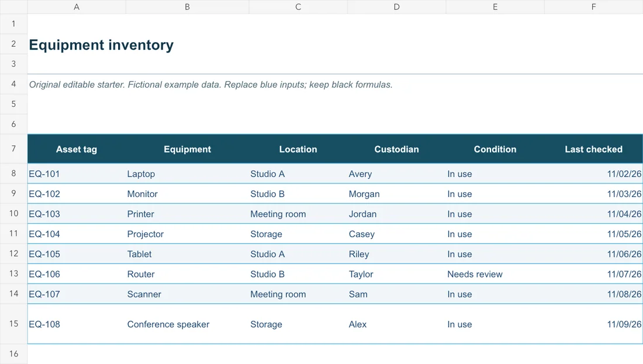643x364 pixels.
Task: Select row 16 header
Action: tap(13, 353)
